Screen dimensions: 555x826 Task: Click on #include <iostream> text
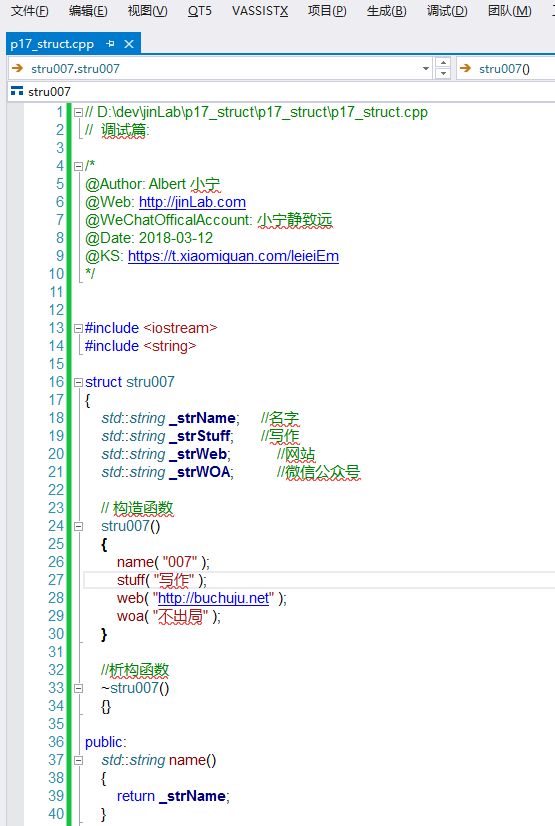(151, 328)
